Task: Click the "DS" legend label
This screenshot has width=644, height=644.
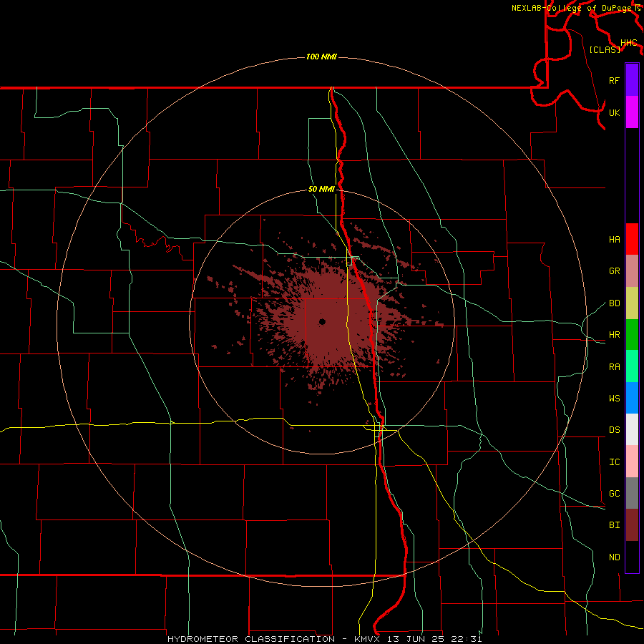Action: pos(614,429)
